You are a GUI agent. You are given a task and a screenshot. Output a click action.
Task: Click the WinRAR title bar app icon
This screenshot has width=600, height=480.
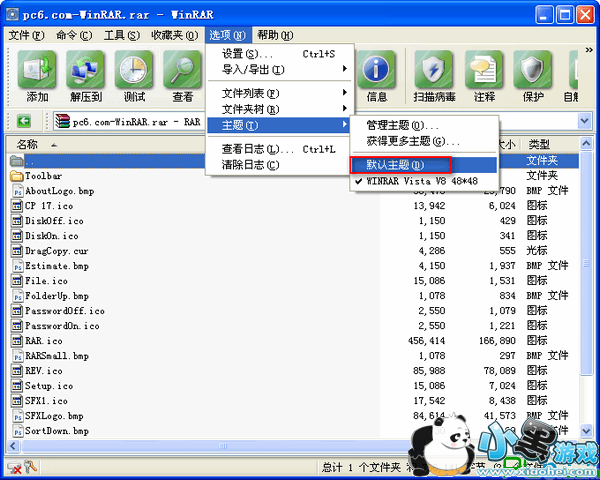12,15
